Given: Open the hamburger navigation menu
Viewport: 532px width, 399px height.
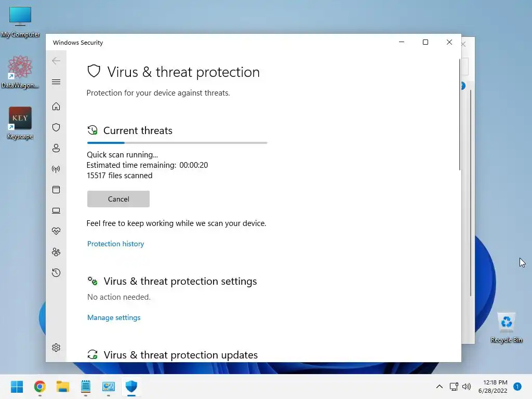Looking at the screenshot, I should (56, 82).
